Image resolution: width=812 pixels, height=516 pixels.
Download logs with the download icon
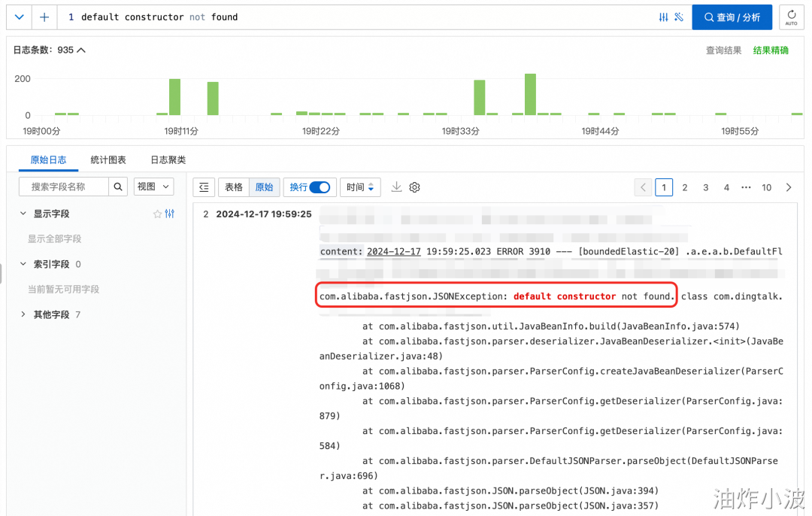tap(396, 187)
